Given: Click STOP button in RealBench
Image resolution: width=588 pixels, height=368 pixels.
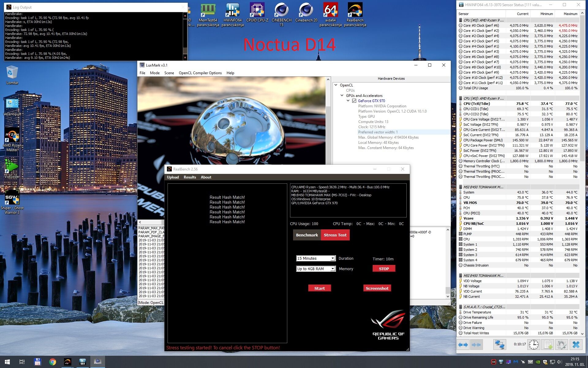Looking at the screenshot, I should (x=384, y=269).
